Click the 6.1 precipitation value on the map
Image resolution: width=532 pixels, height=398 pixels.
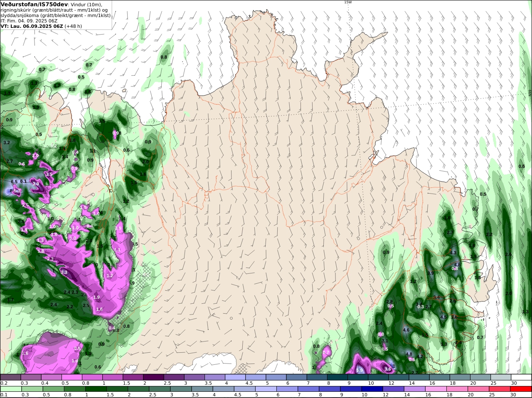(x=23, y=181)
